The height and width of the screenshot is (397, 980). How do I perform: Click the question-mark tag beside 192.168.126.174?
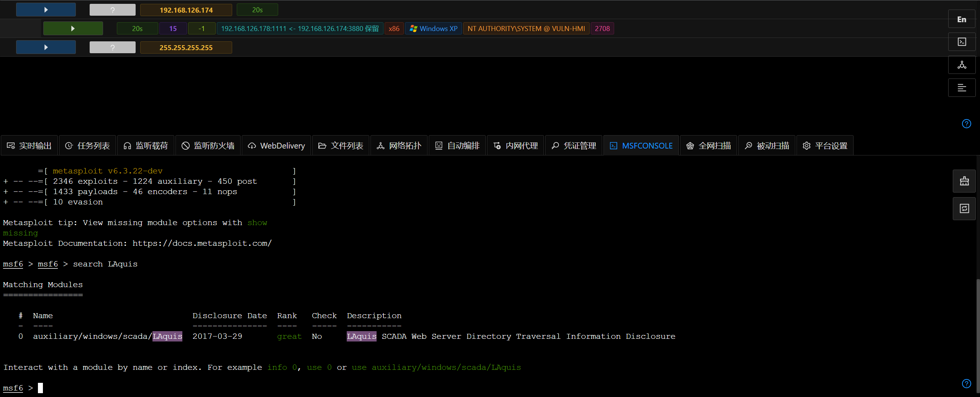pyautogui.click(x=113, y=10)
